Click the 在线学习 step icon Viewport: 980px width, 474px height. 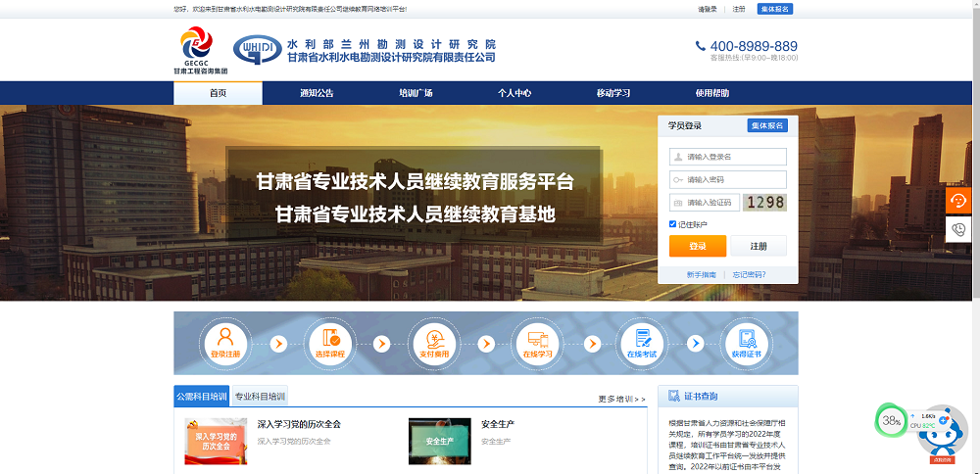[x=538, y=342]
